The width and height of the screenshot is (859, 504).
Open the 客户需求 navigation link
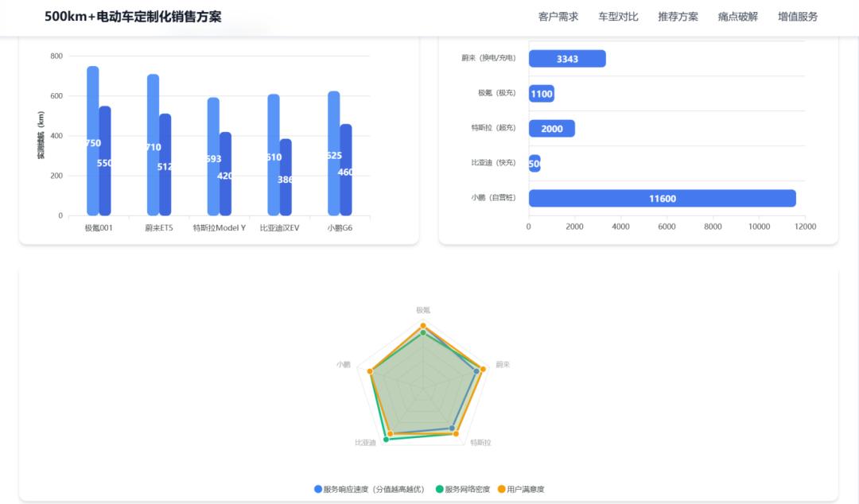pyautogui.click(x=558, y=17)
